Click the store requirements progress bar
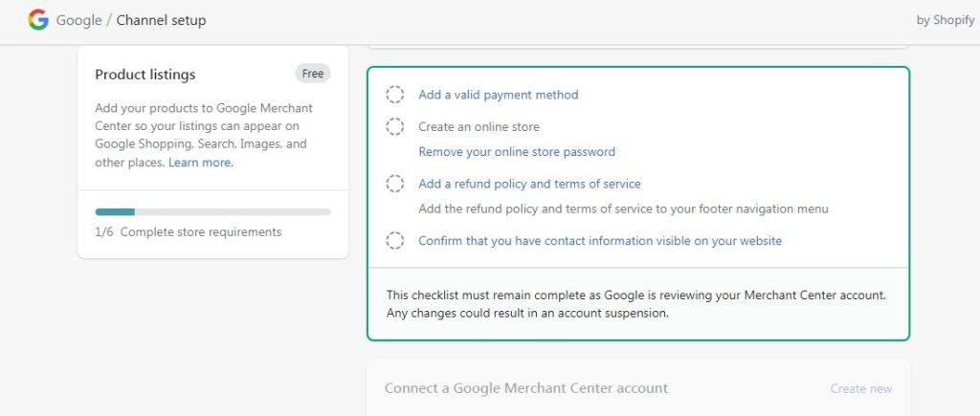The image size is (980, 416). 212,211
